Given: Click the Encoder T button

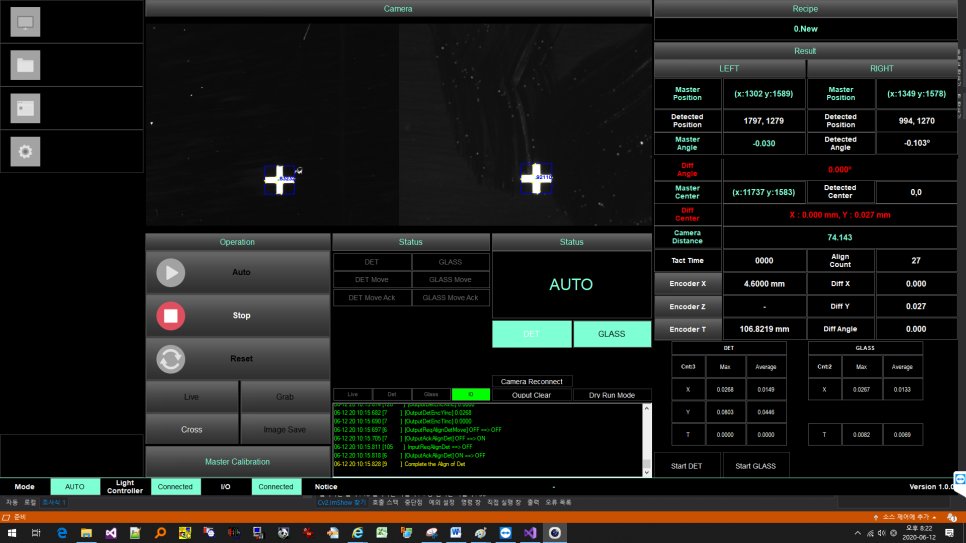Looking at the screenshot, I should pos(688,330).
